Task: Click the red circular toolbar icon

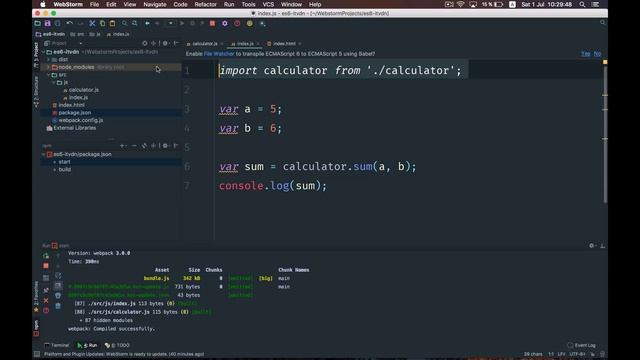Action: 237,24
